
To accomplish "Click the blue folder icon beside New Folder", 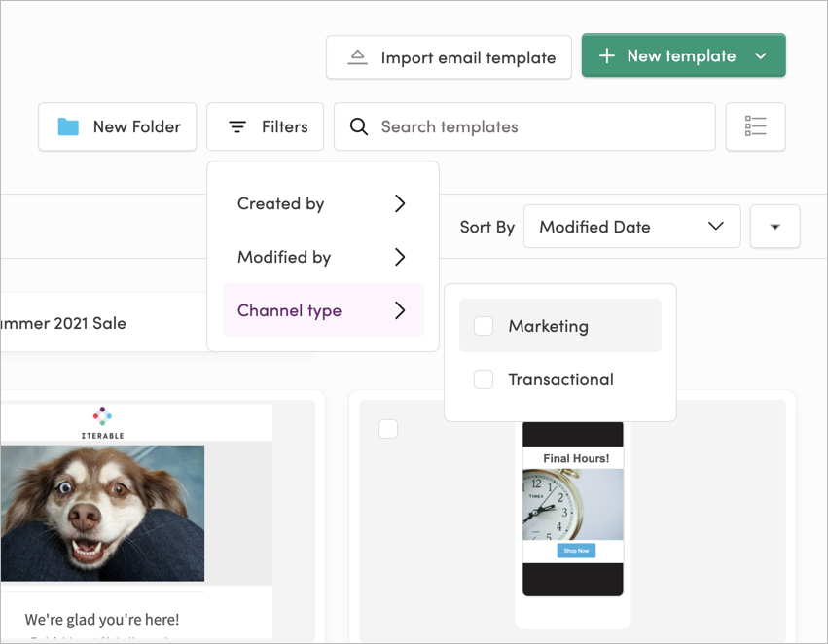I will click(x=66, y=126).
